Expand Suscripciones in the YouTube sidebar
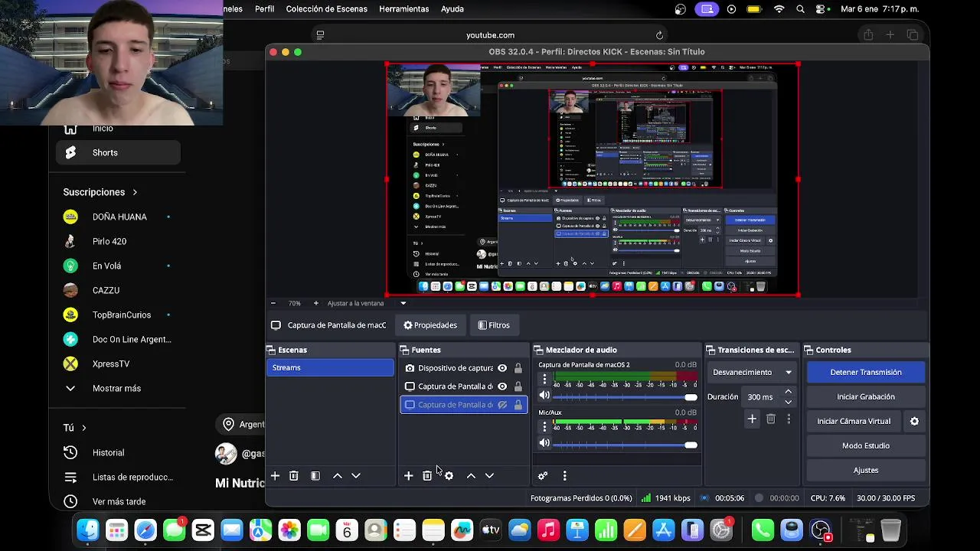 (100, 192)
